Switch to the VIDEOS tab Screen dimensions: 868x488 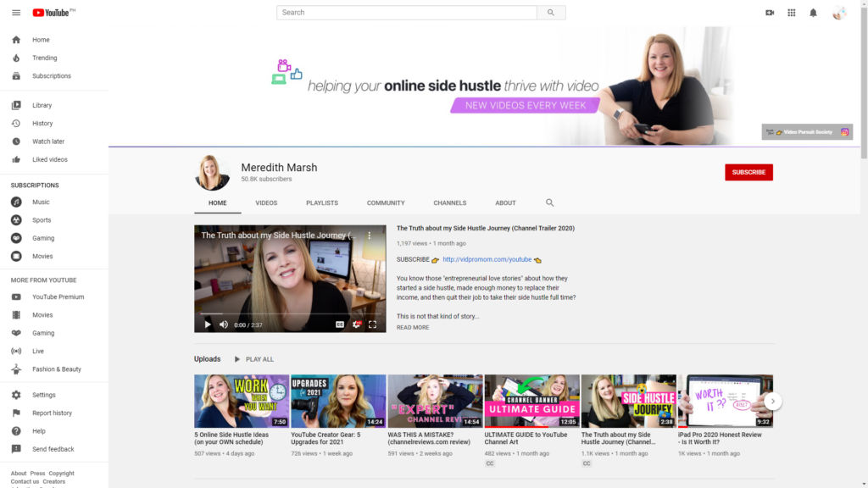click(x=266, y=203)
